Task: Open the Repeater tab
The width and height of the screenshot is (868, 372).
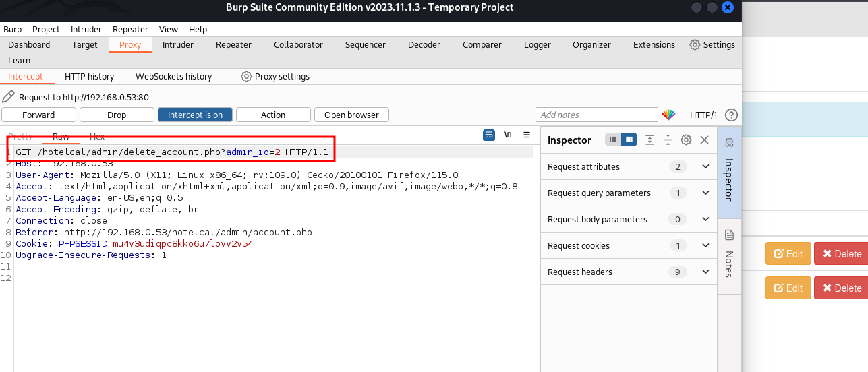Action: pos(233,44)
